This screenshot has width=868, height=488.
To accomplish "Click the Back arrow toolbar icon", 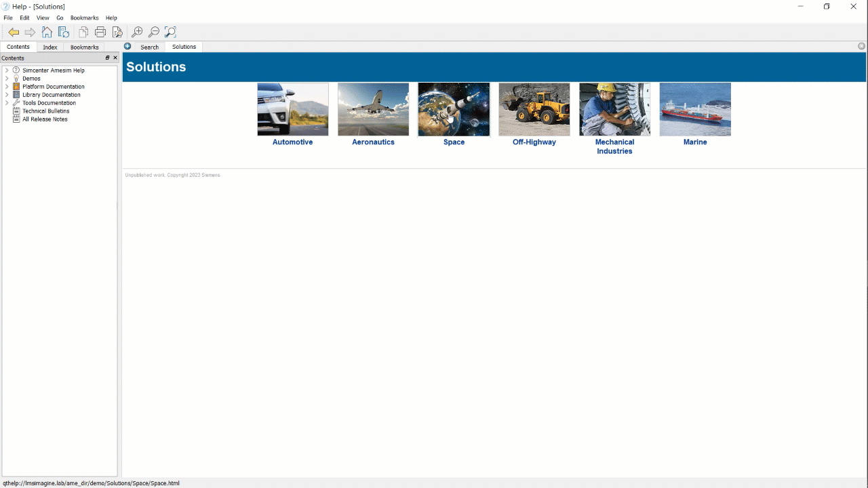I will coord(14,32).
